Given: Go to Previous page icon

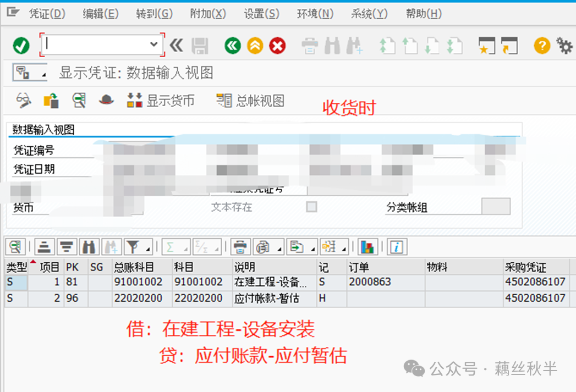Looking at the screenshot, I should click(410, 46).
